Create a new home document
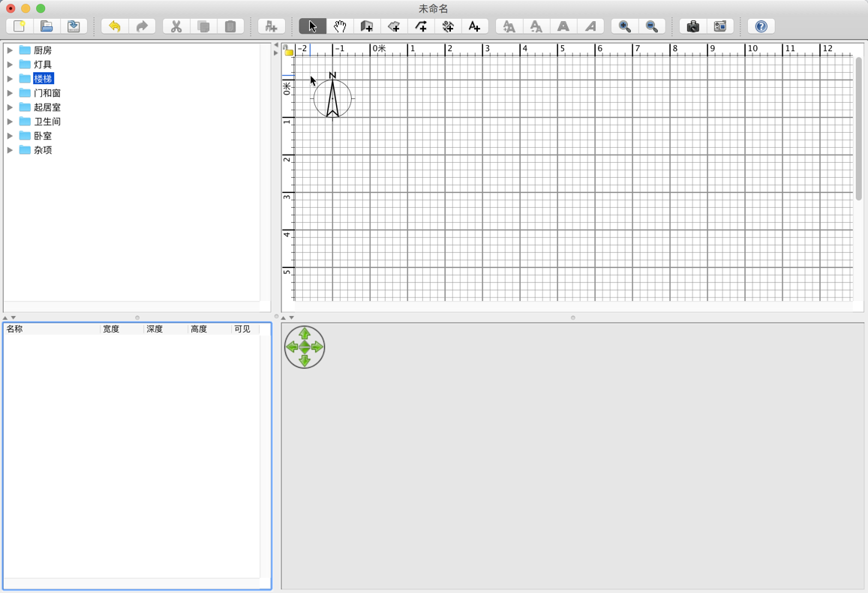Image resolution: width=868 pixels, height=593 pixels. (x=20, y=26)
